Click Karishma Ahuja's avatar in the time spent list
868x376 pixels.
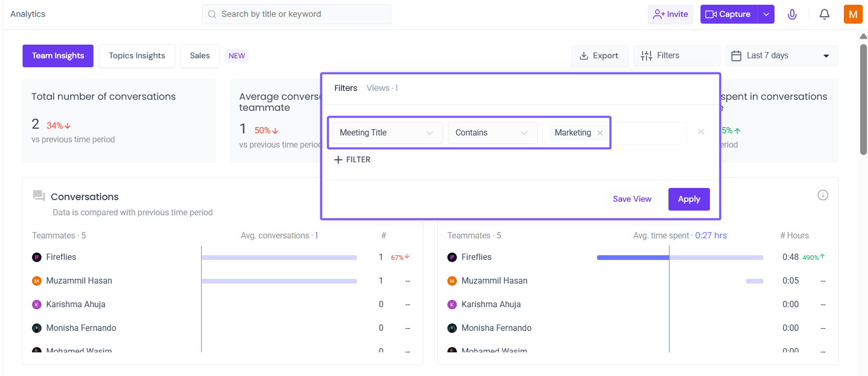452,305
